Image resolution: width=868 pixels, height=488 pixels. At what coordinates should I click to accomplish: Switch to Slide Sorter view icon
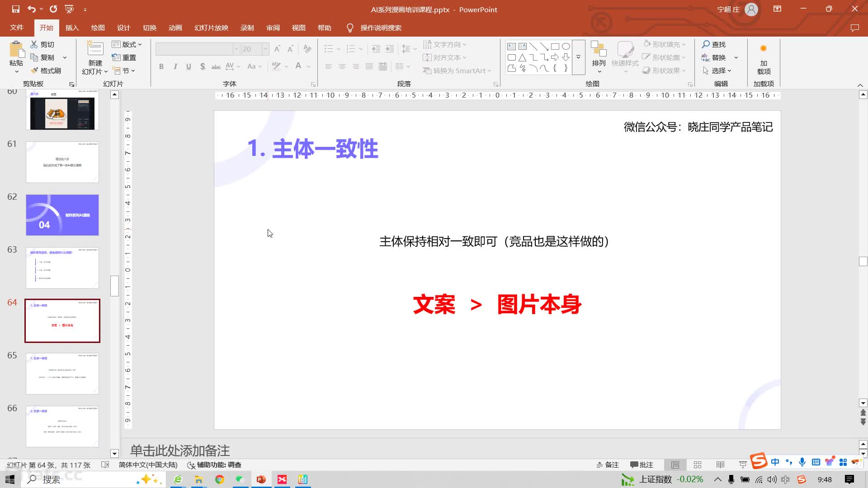[698, 465]
